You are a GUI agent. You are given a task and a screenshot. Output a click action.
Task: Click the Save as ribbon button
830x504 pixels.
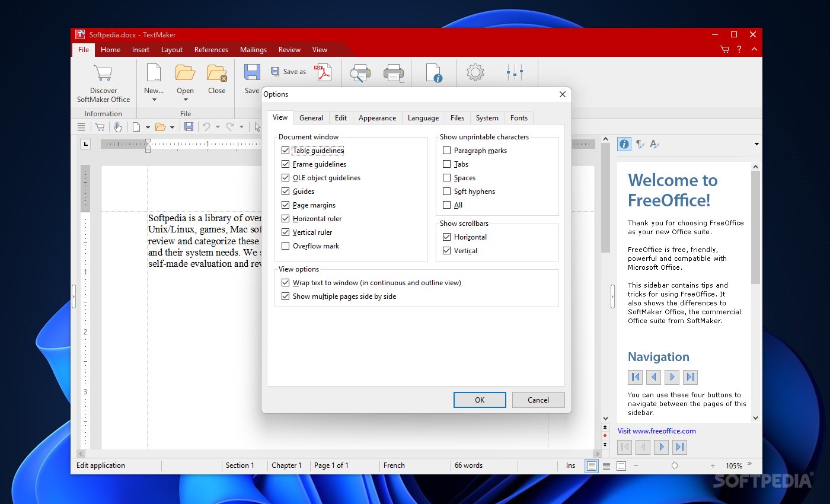tap(289, 72)
